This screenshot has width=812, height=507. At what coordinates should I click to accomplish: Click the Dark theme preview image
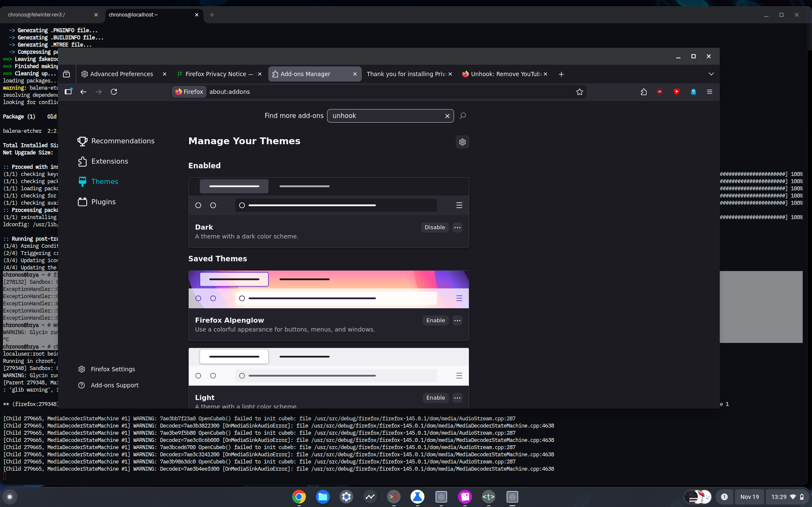(x=329, y=196)
